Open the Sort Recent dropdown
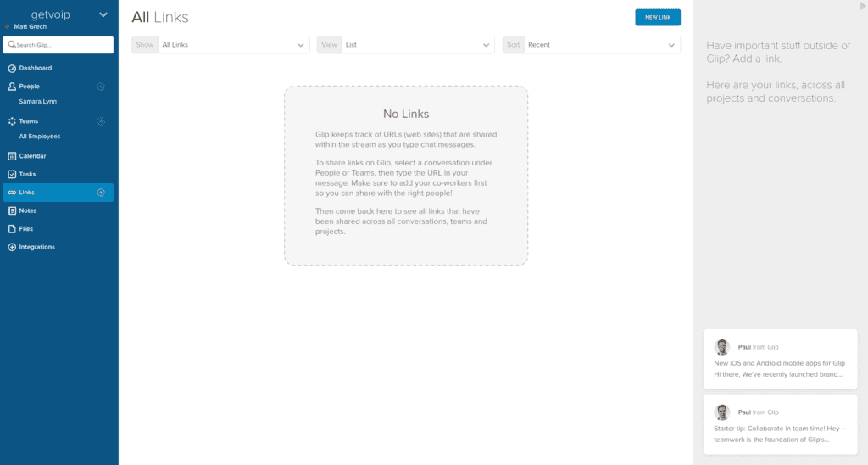 pos(592,45)
